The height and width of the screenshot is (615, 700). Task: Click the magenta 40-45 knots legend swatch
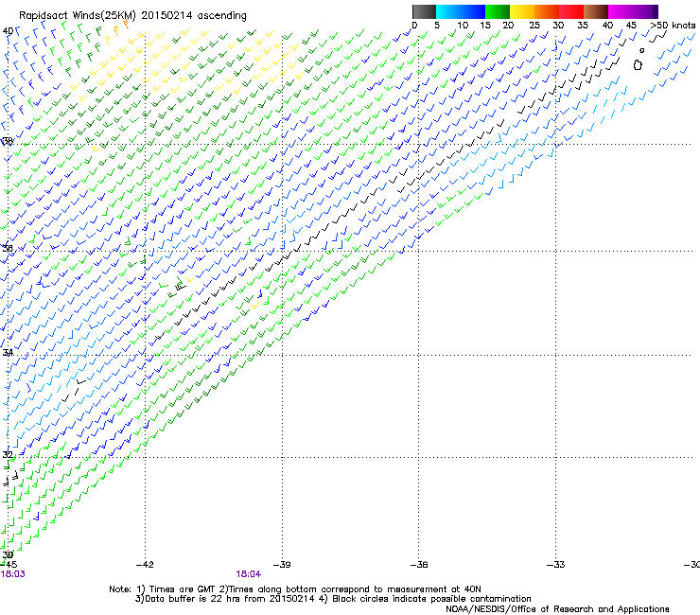pyautogui.click(x=621, y=11)
